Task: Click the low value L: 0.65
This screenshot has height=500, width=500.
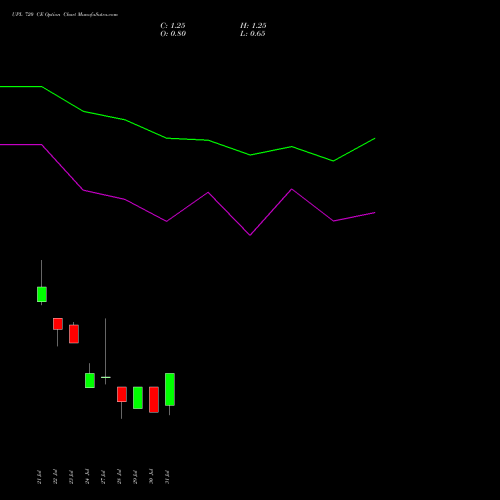Action: tap(253, 34)
